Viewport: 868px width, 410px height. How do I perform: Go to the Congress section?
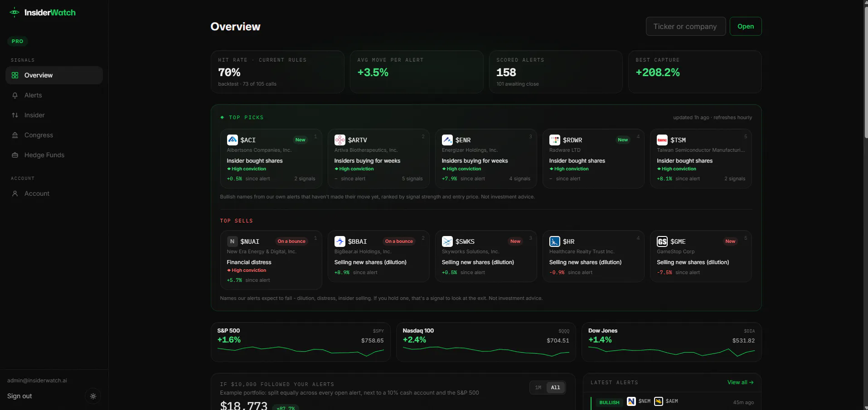54,135
